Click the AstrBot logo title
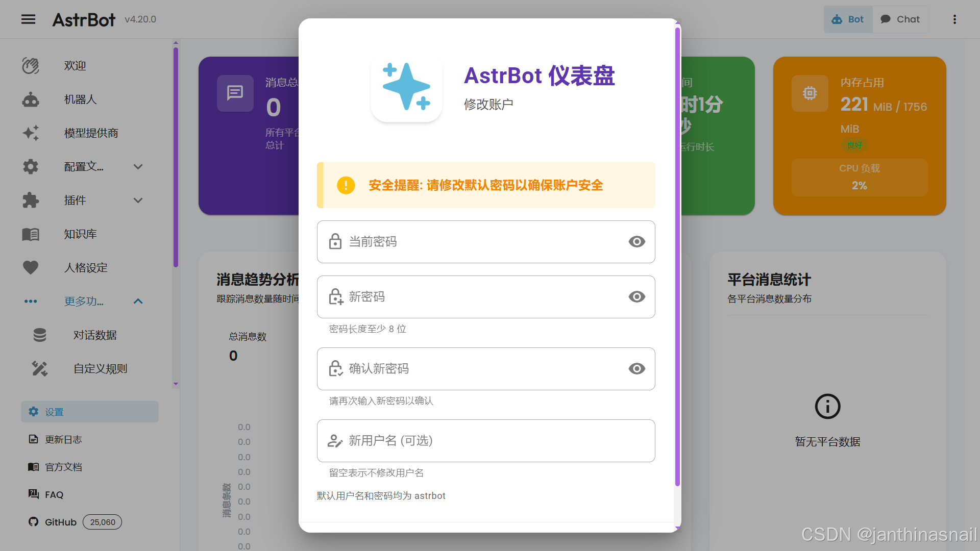 tap(84, 19)
